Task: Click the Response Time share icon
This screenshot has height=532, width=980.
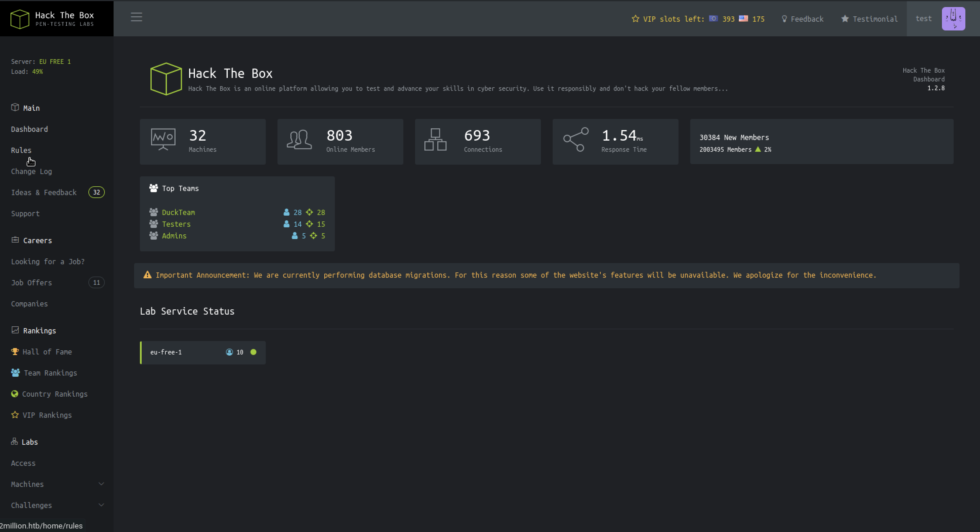Action: pos(576,139)
